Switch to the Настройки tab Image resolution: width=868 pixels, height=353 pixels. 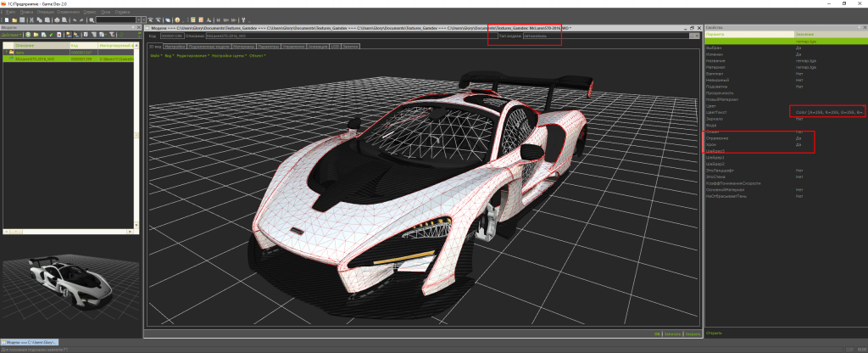point(175,47)
